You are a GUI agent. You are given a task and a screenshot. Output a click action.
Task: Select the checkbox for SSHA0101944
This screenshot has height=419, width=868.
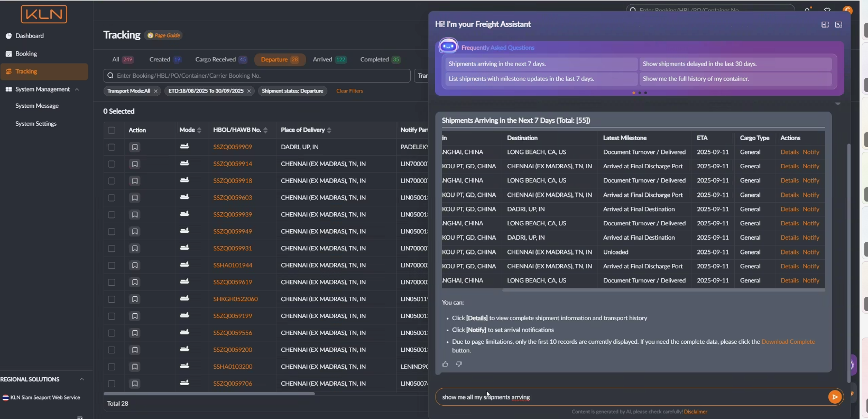point(112,266)
